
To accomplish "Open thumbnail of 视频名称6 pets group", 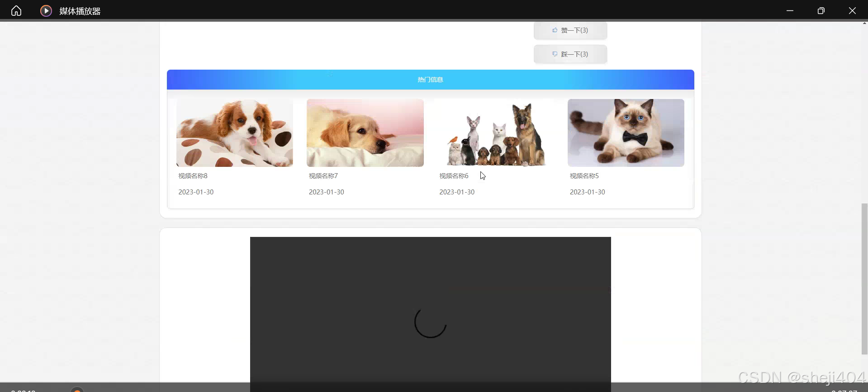I will pos(495,133).
